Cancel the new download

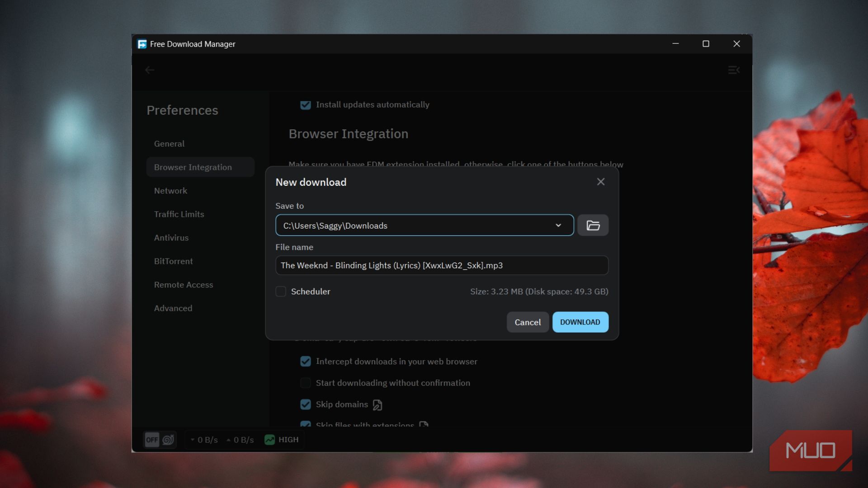[x=528, y=322]
